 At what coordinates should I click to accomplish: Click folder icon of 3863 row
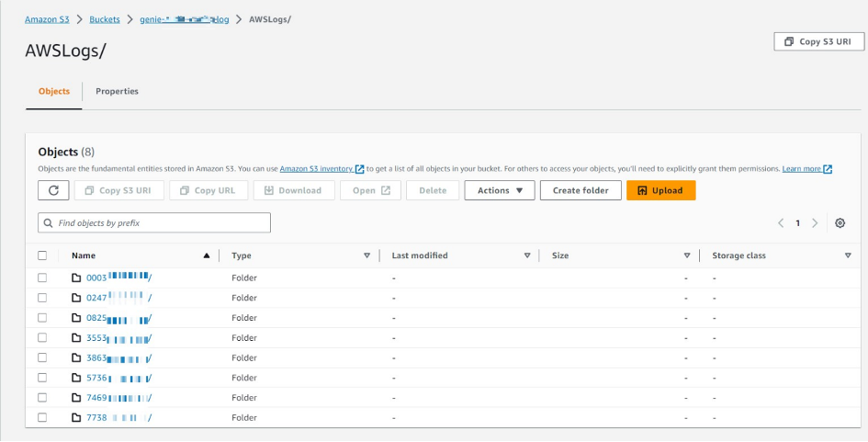[x=76, y=357]
